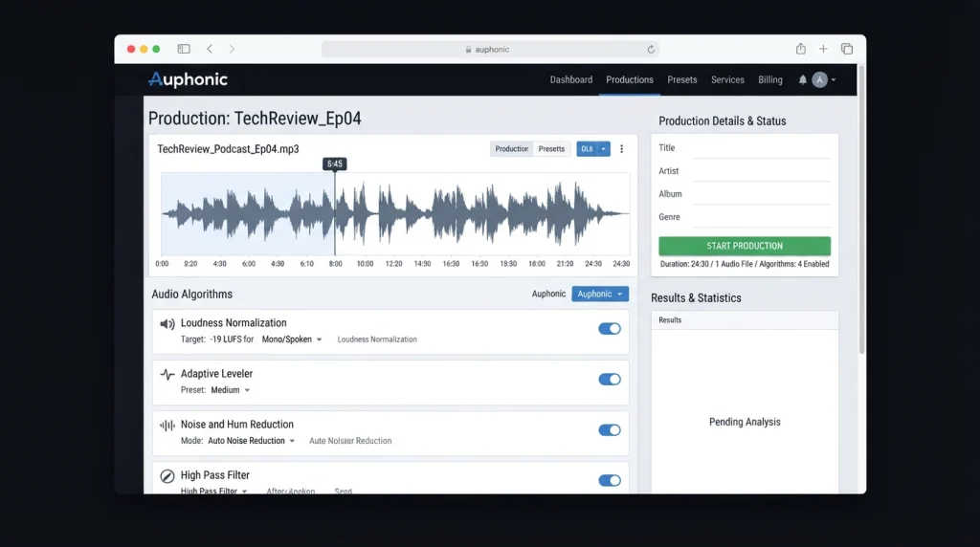Image resolution: width=980 pixels, height=547 pixels.
Task: Click in the Genre input field
Action: (761, 217)
